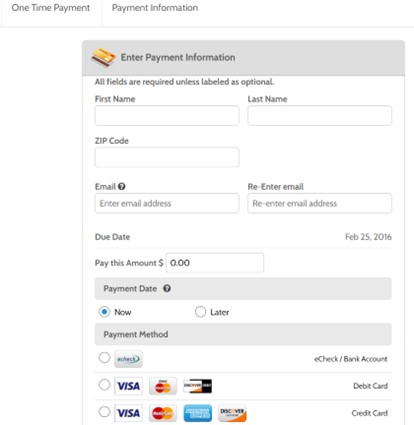The image size is (414, 425).
Task: Select the Later payment date option
Action: click(200, 312)
